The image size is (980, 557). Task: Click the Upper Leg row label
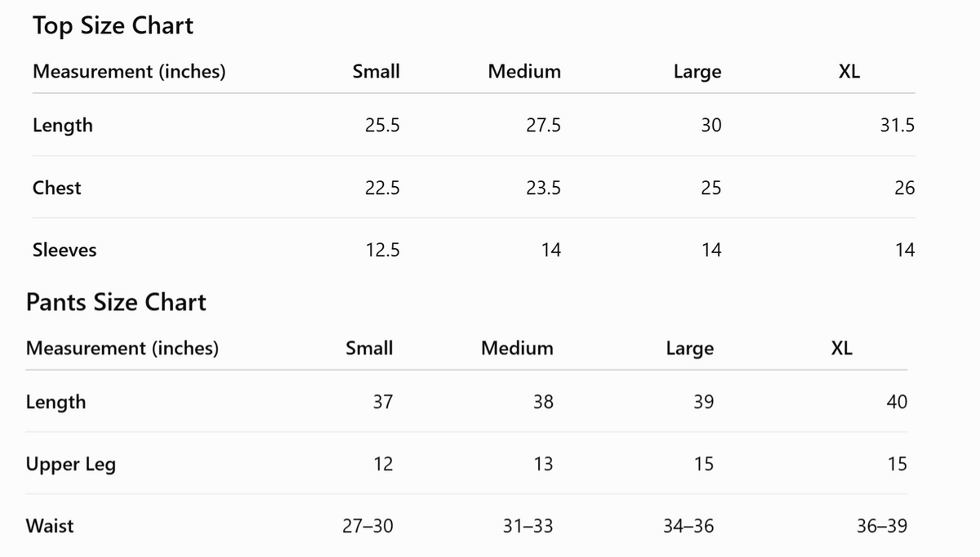(x=71, y=465)
